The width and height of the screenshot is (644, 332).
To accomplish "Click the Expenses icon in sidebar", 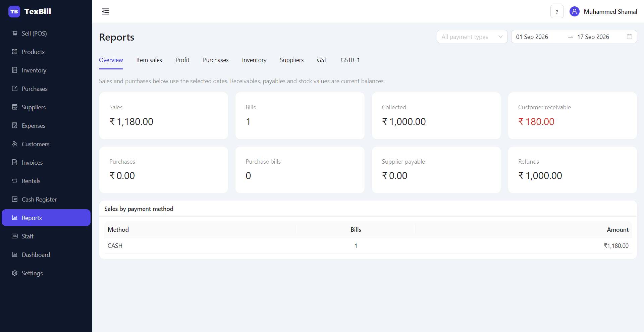I will [x=15, y=125].
